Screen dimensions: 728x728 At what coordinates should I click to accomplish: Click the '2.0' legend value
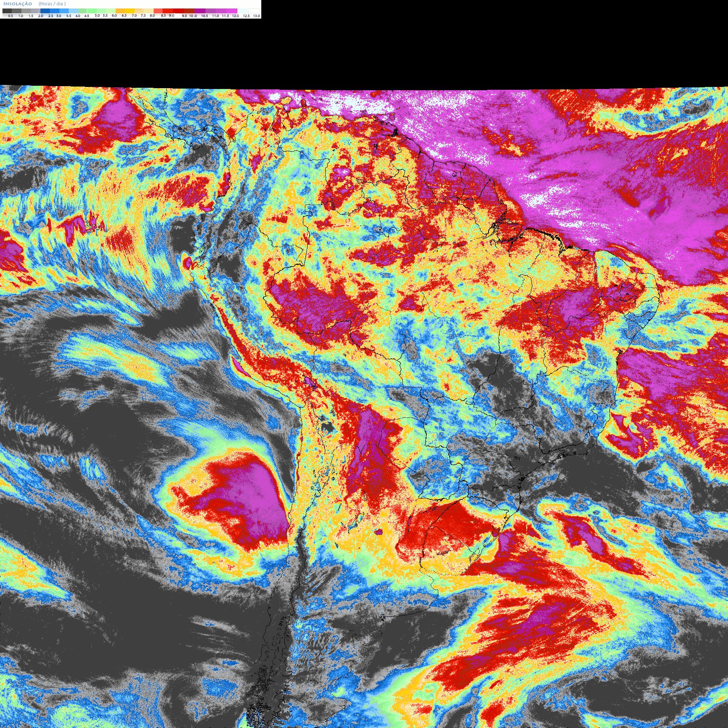(x=40, y=16)
